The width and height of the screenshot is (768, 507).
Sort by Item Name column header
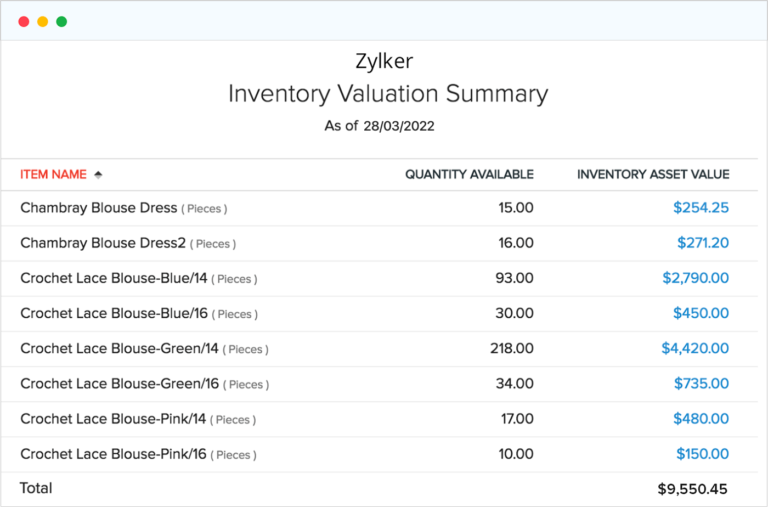[53, 174]
